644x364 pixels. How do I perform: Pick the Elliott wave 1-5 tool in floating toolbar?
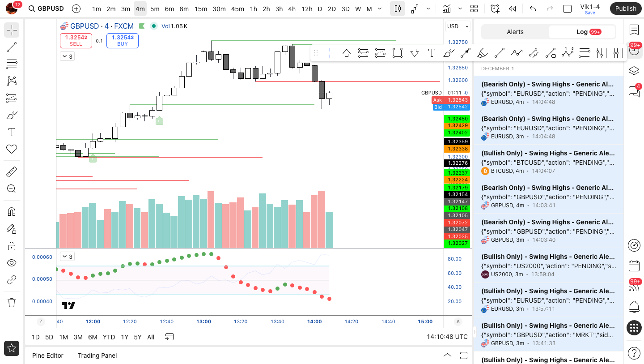(568, 53)
